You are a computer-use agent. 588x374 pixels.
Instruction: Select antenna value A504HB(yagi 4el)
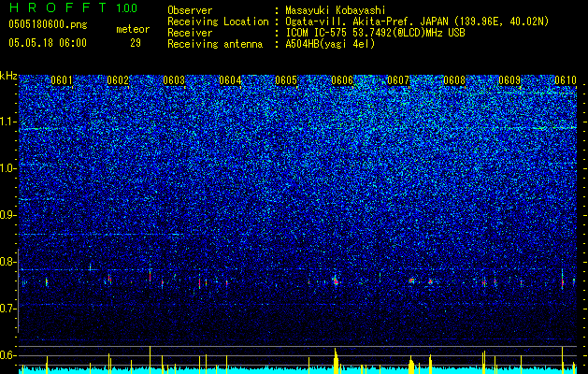click(330, 44)
